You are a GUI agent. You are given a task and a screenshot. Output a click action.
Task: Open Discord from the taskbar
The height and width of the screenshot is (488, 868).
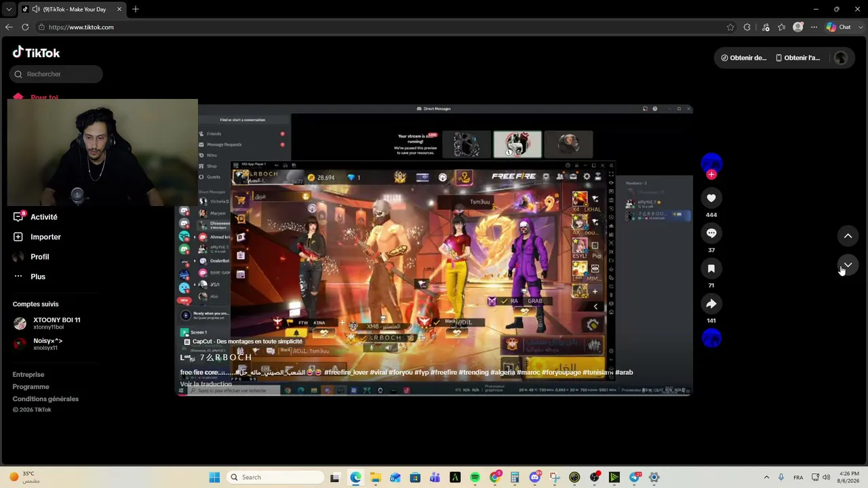pos(534,477)
